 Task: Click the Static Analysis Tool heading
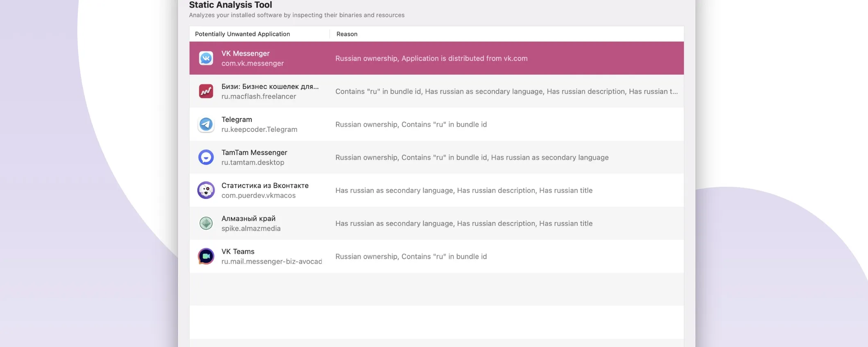231,5
